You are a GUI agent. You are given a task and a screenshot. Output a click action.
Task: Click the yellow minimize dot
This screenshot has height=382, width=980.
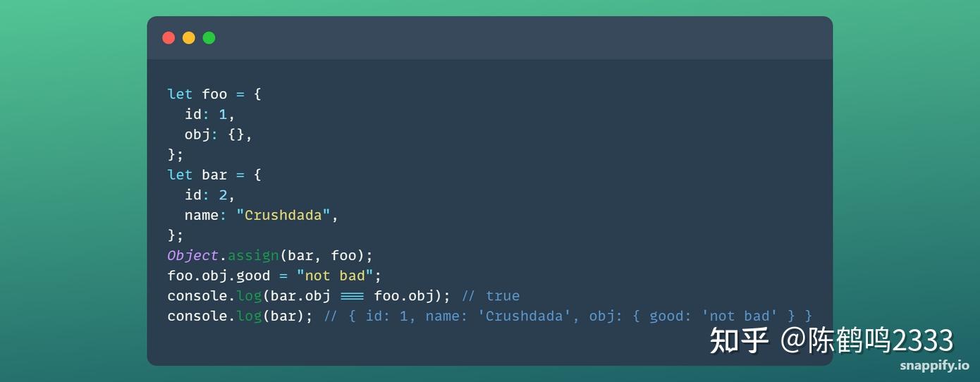pyautogui.click(x=189, y=38)
